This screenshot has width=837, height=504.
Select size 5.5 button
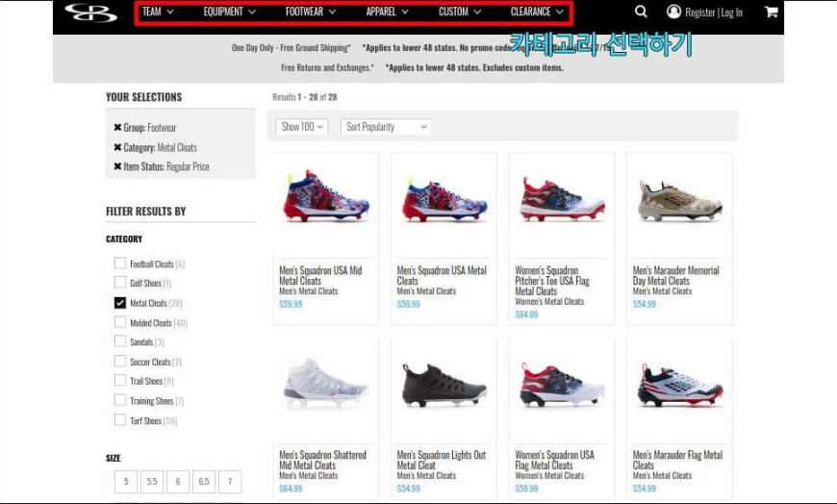point(152,482)
